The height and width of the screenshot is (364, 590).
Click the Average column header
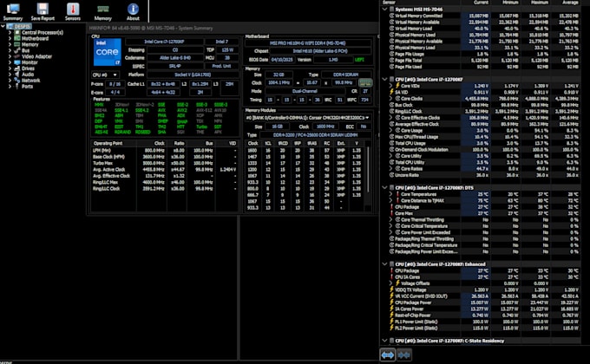coord(565,3)
